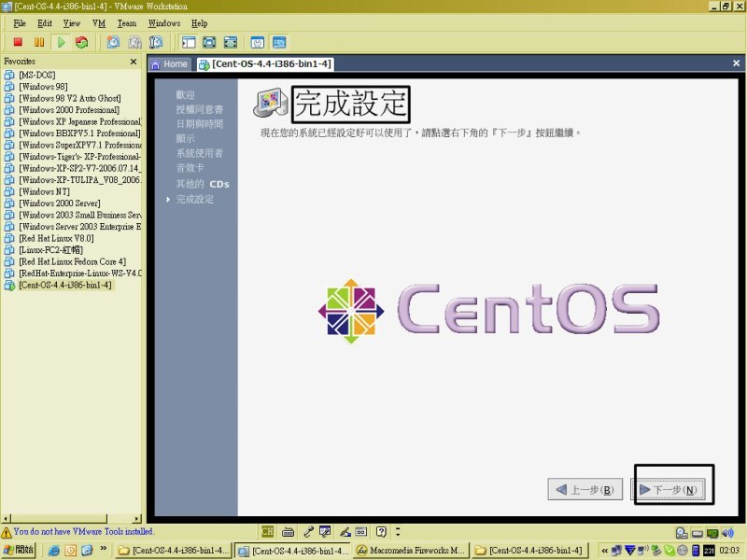Open the Windows menu

point(164,23)
